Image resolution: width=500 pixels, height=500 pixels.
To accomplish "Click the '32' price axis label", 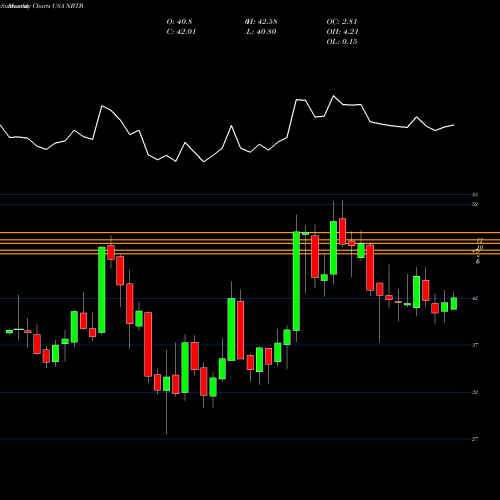I will [x=475, y=392].
